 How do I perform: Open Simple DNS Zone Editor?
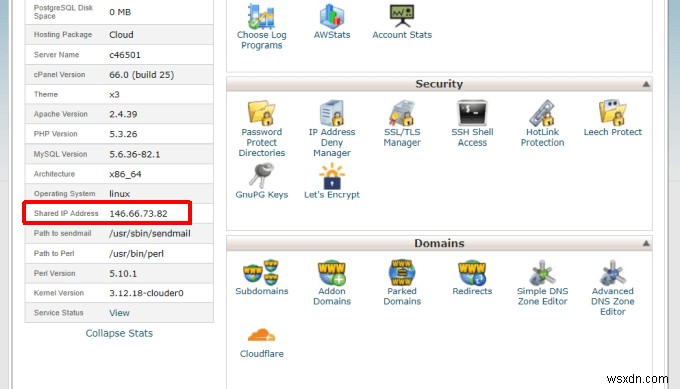coord(543,283)
